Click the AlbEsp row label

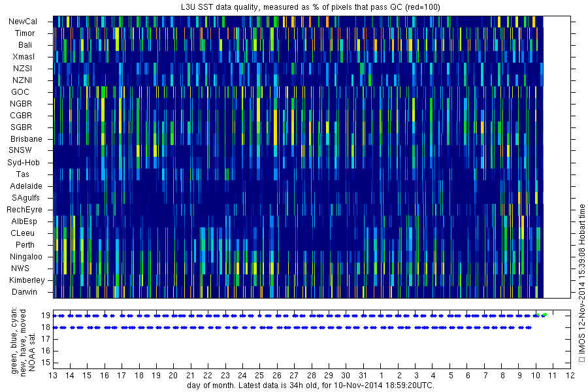click(24, 221)
